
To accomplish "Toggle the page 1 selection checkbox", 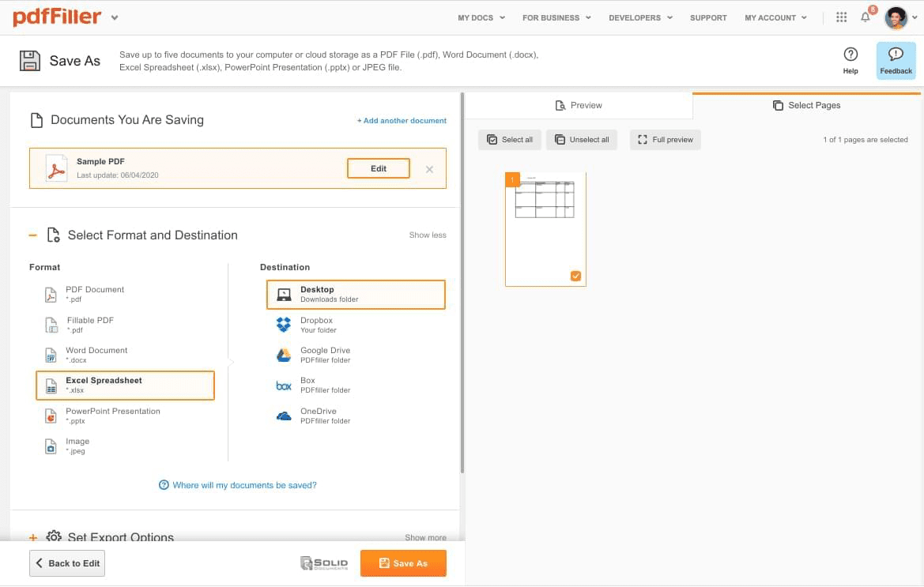I will (x=575, y=276).
